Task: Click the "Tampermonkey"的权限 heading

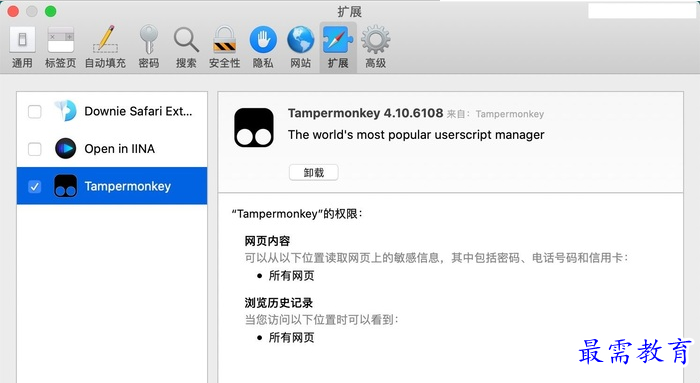Action: coord(297,214)
